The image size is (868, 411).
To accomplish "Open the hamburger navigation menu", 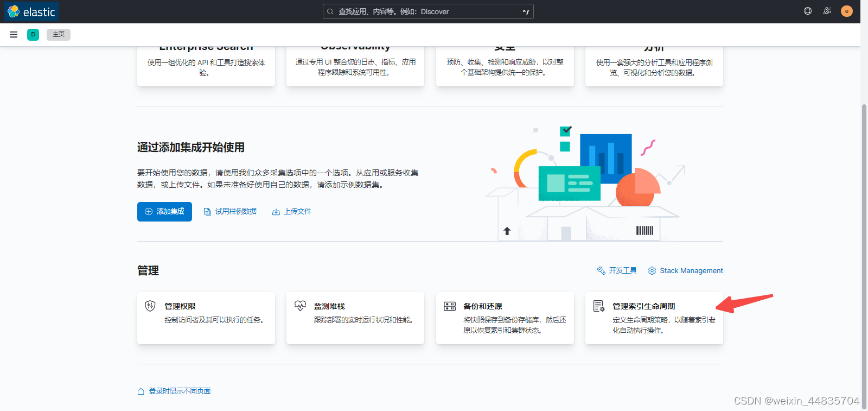I will click(14, 35).
